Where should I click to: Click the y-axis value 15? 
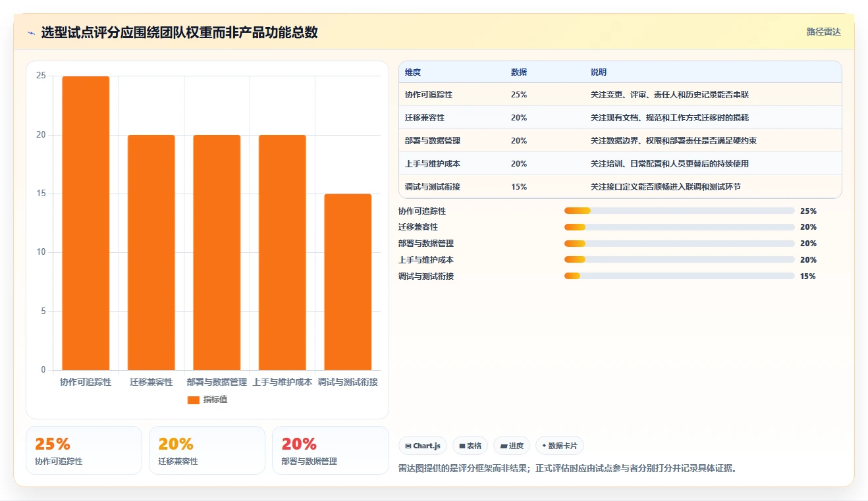point(41,194)
